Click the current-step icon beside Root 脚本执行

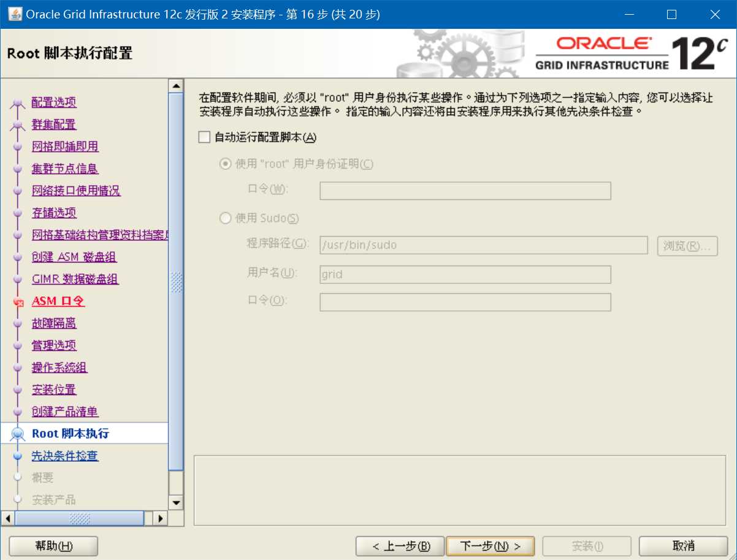(18, 434)
